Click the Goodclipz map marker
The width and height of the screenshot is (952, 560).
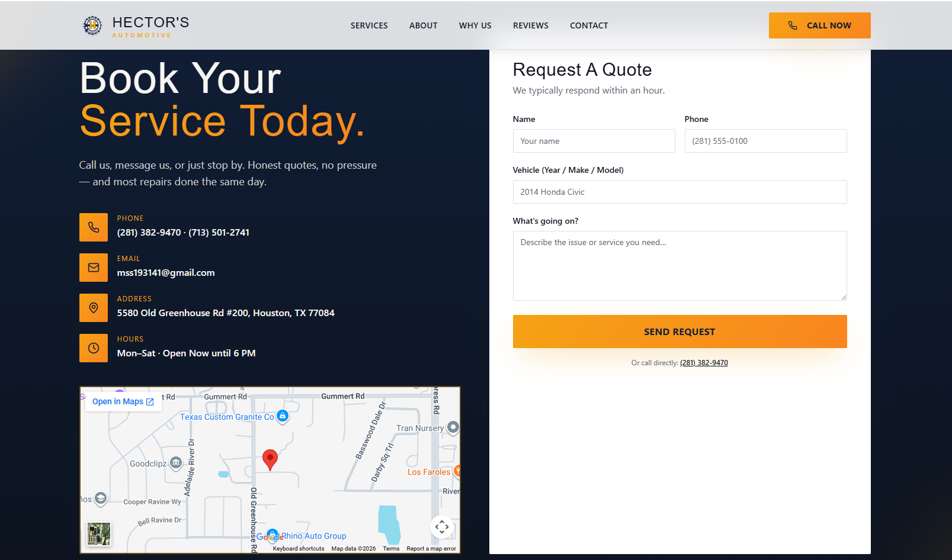[x=176, y=462]
